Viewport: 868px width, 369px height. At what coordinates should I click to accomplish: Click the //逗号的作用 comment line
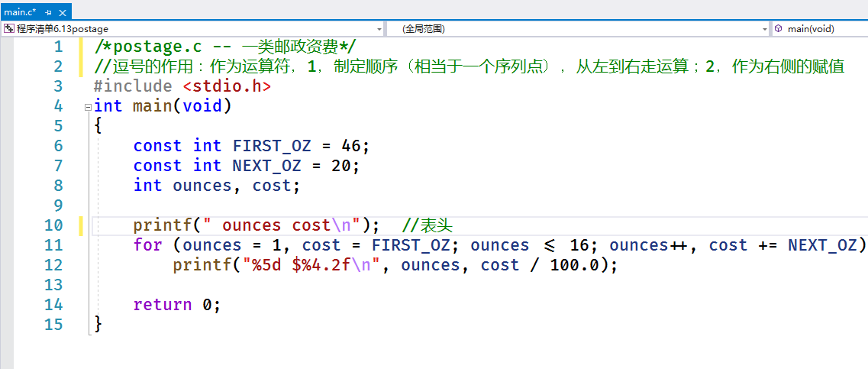[469, 66]
